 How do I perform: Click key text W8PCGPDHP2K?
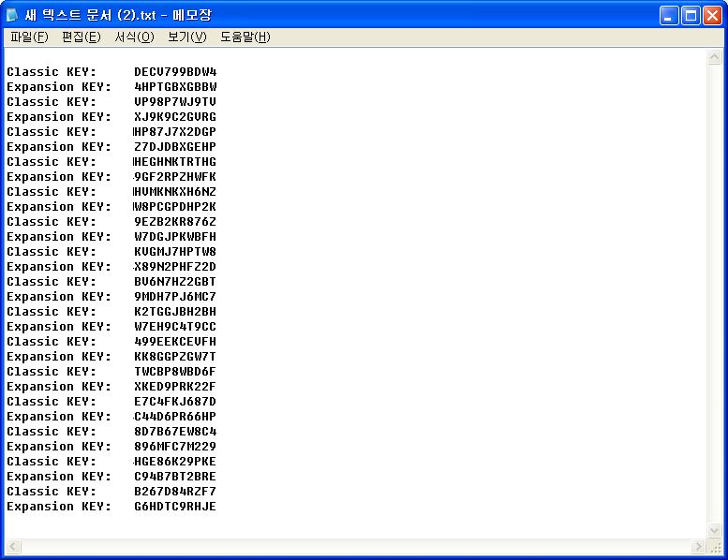coord(175,206)
